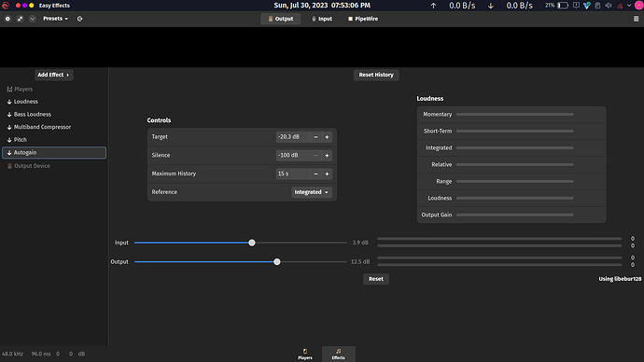This screenshot has width=644, height=362.
Task: Click the Target dB input field
Action: [293, 137]
